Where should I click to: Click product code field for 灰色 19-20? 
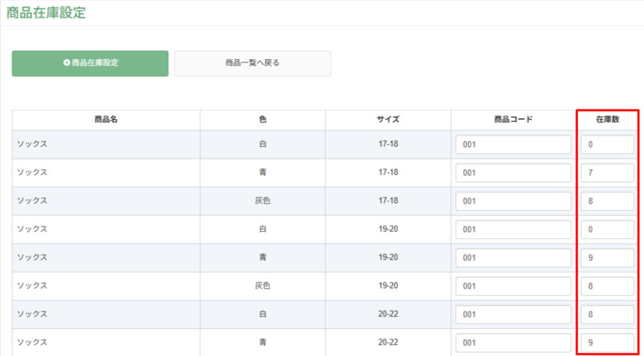pos(513,286)
